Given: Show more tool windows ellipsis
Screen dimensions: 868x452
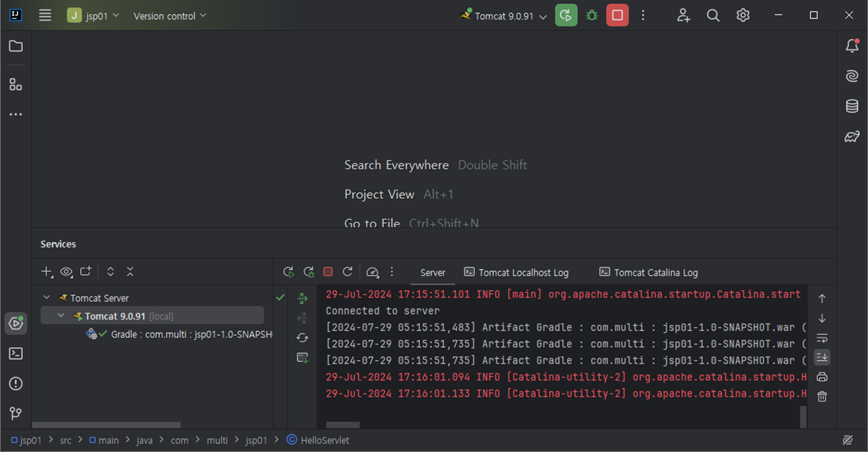Looking at the screenshot, I should tap(16, 114).
